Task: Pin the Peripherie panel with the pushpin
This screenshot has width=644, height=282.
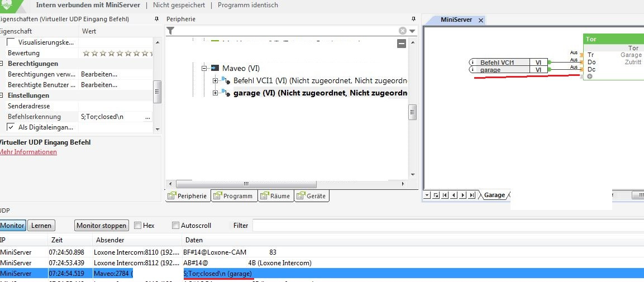Action: pos(413,20)
